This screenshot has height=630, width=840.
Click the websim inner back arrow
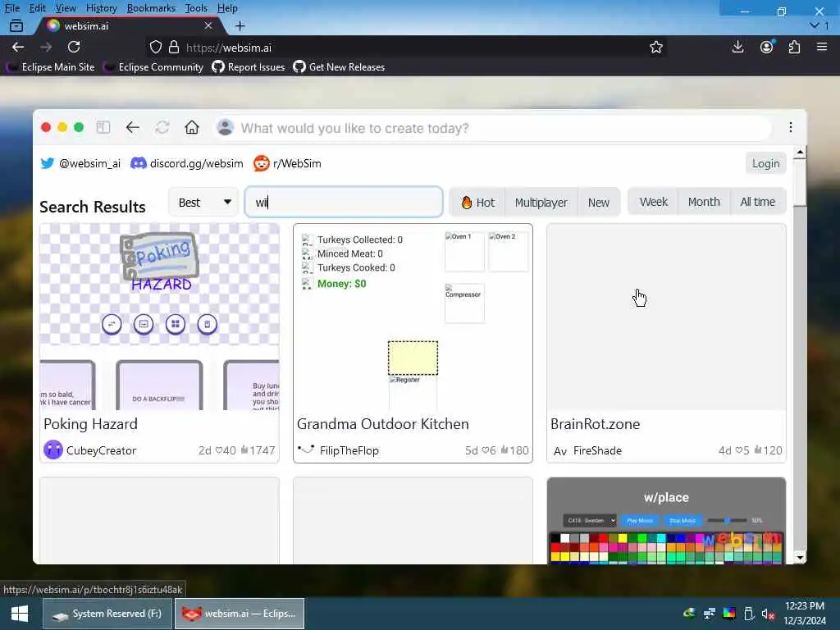(x=133, y=127)
